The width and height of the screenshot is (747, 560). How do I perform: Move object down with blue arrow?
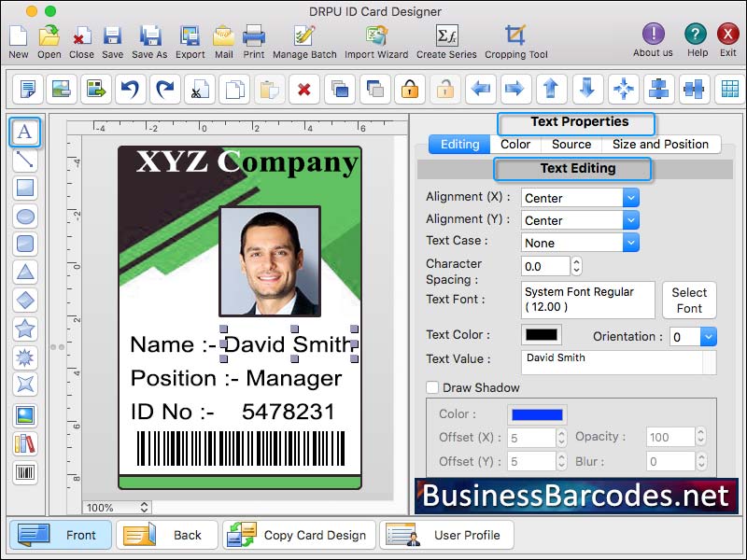tap(587, 89)
